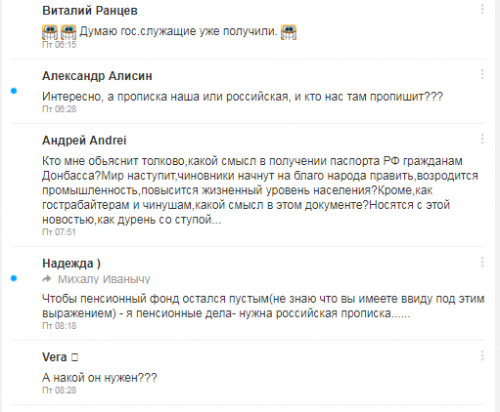Click timestamp Пт 07:51 on Андрей's comment

59,232
